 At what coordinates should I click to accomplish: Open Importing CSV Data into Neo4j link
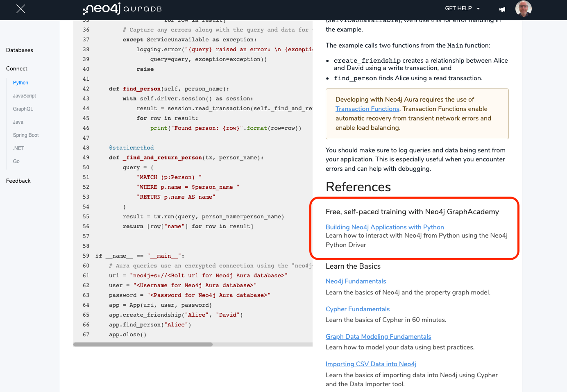371,364
